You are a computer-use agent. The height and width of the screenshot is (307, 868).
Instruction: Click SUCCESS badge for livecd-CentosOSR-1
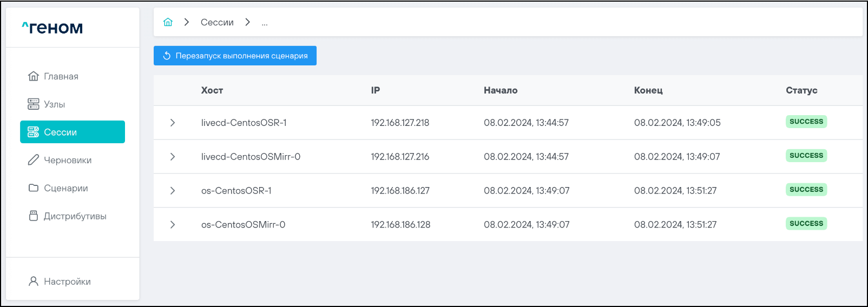(806, 122)
